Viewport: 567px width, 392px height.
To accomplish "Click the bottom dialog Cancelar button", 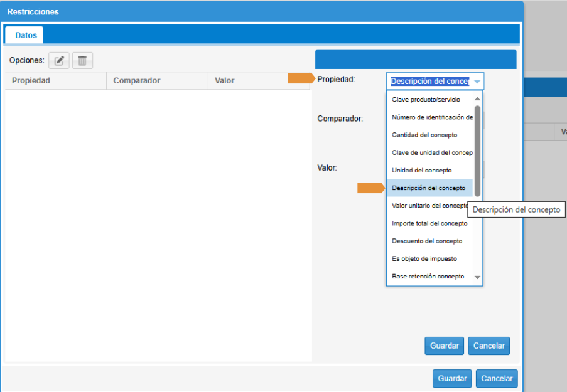I will pyautogui.click(x=497, y=378).
